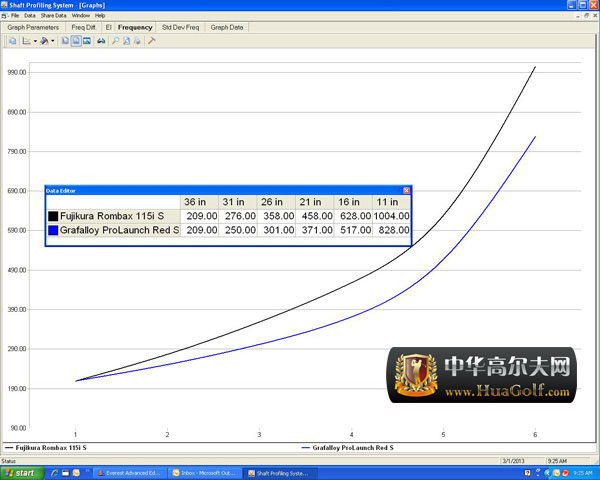Click the copy icon in the toolbar
The image size is (600, 480).
[10, 41]
